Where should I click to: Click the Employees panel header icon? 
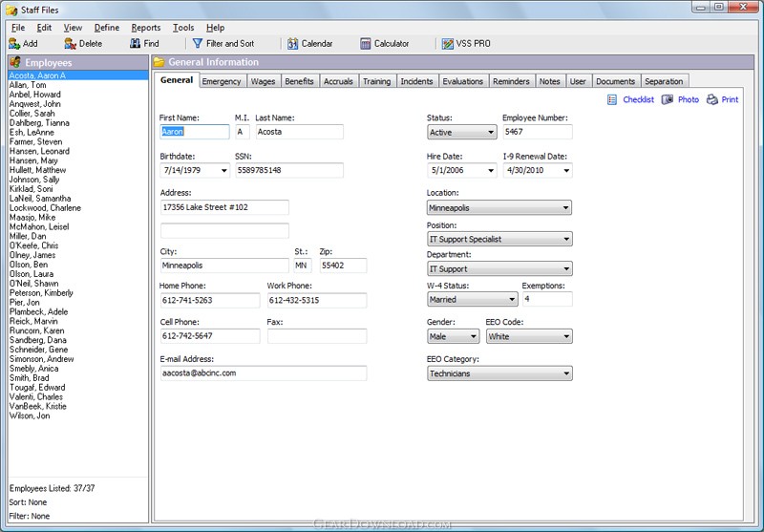click(x=15, y=62)
